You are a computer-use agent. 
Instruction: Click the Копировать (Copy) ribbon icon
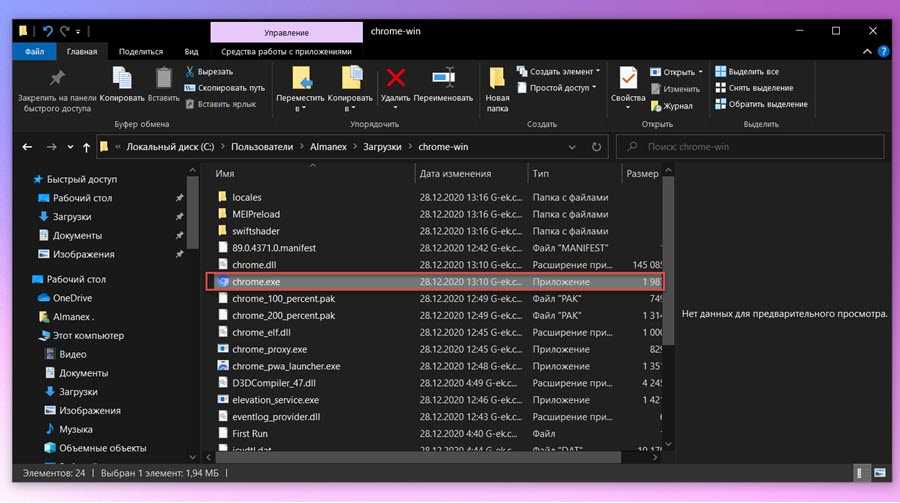[x=122, y=79]
